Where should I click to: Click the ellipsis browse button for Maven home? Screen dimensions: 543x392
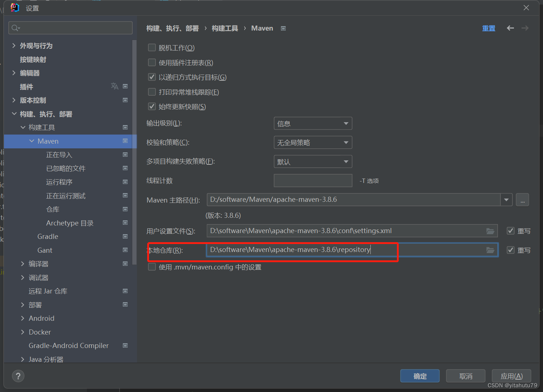522,200
